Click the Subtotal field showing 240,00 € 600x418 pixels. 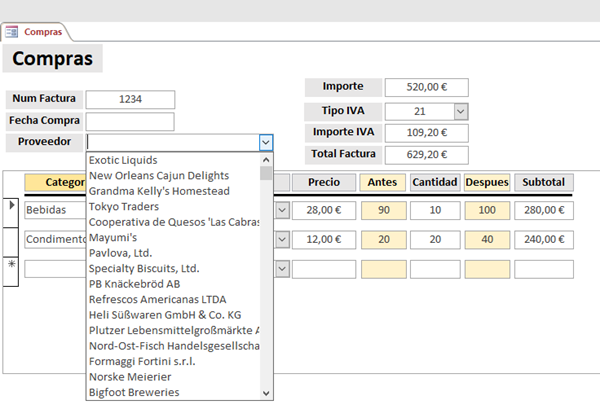[x=544, y=240]
